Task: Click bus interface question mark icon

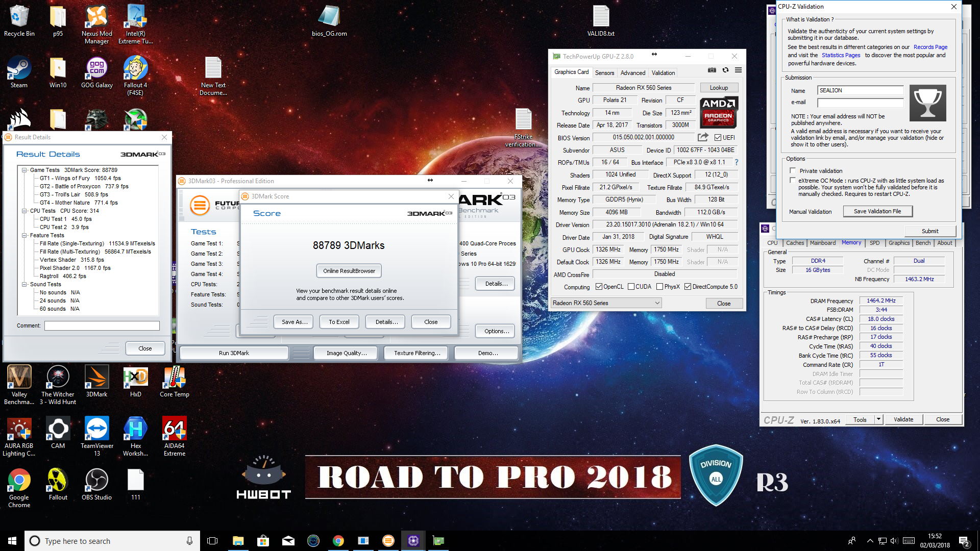Action: pos(736,162)
